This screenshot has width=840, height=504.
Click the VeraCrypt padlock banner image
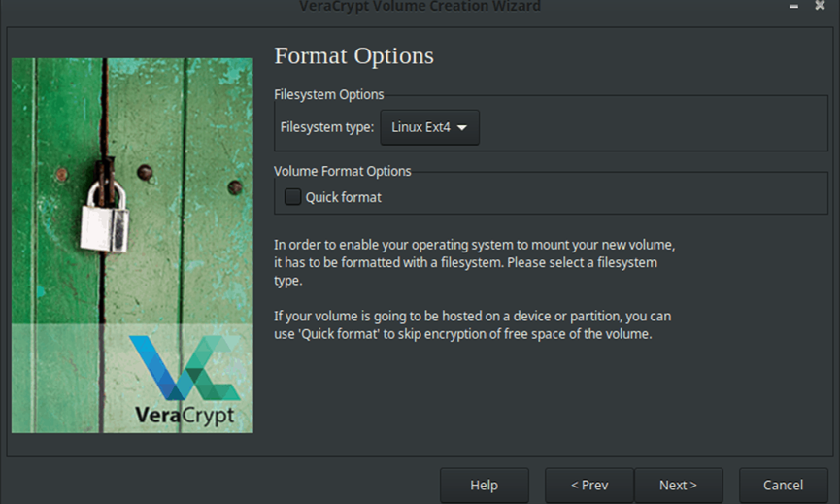coord(132,246)
